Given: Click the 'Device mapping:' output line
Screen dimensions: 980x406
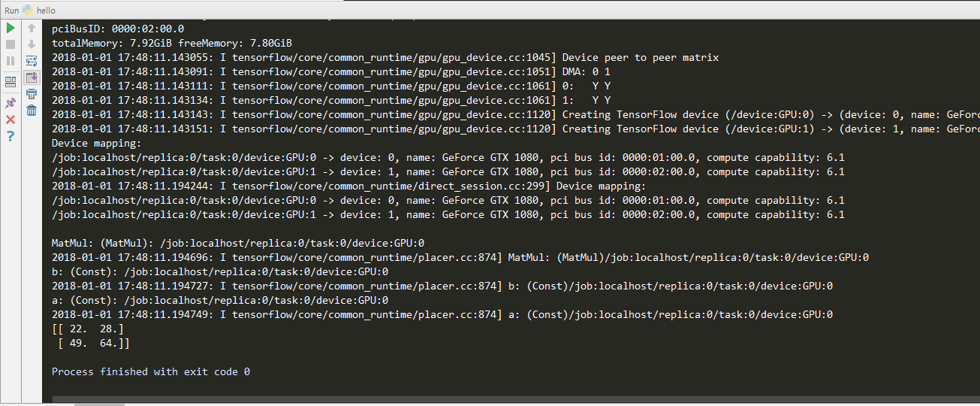Looking at the screenshot, I should tap(96, 143).
